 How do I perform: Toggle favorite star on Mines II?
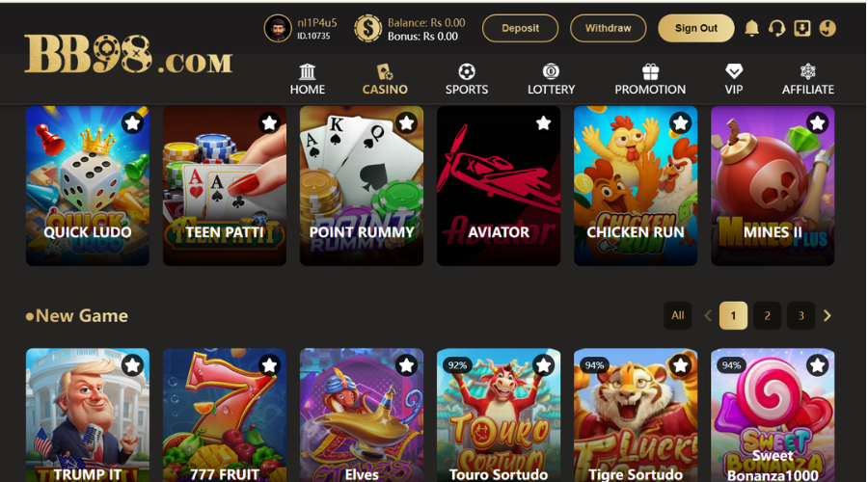[817, 122]
